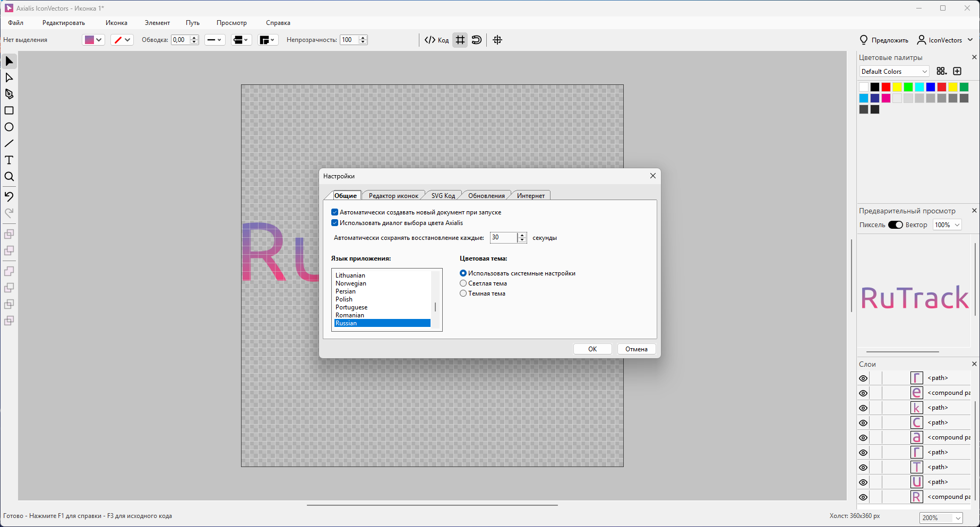Open the Файл menu
The height and width of the screenshot is (527, 980).
[16, 23]
